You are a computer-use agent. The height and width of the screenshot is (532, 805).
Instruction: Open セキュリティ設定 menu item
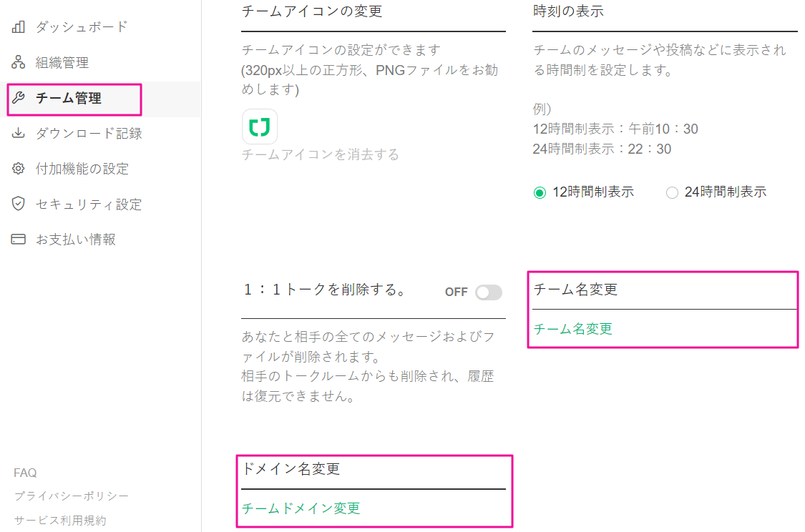(89, 205)
